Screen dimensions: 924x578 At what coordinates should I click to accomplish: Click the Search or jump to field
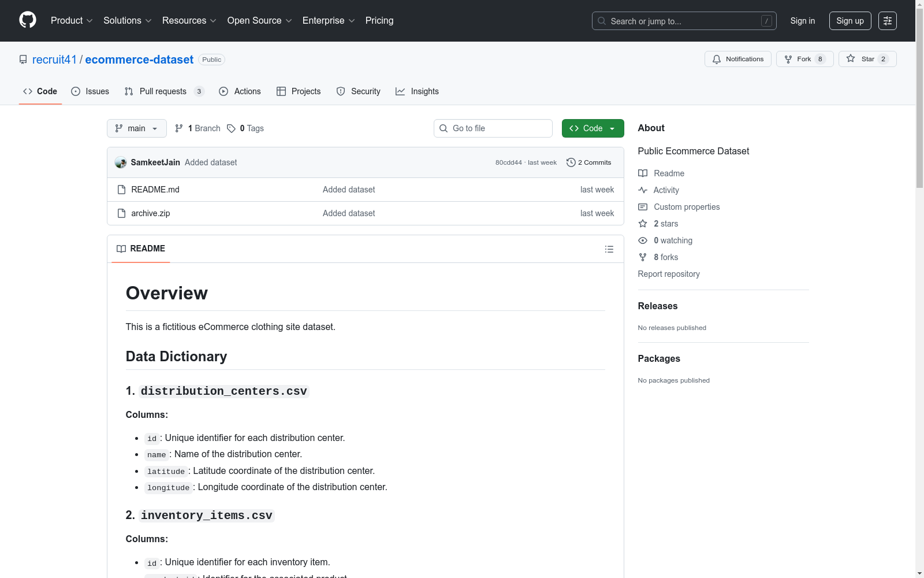click(x=684, y=21)
